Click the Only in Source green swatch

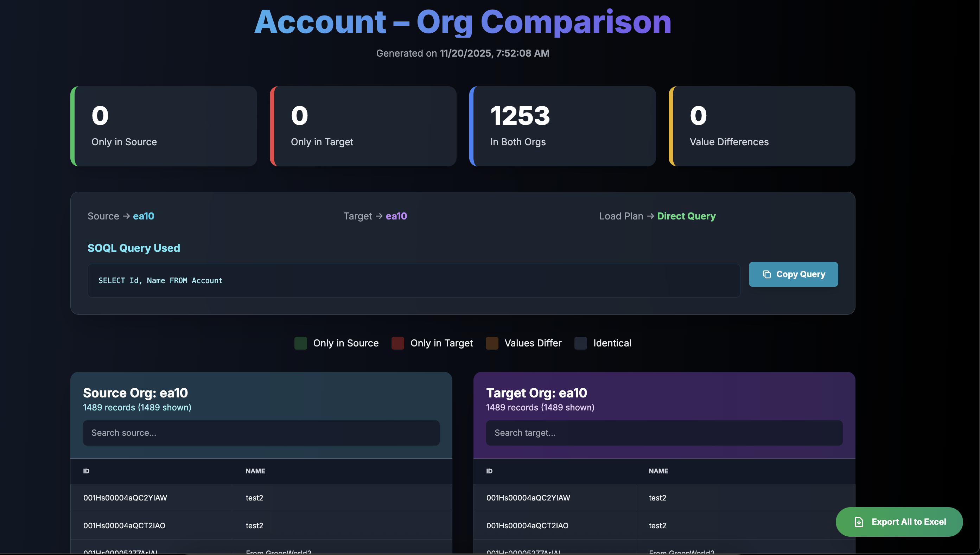300,343
